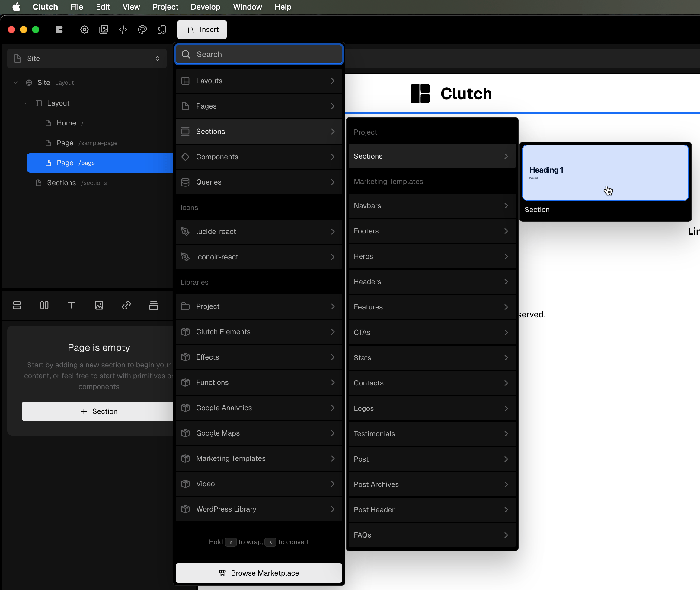700x590 pixels.
Task: Open the WordPress Library row
Action: click(x=259, y=509)
